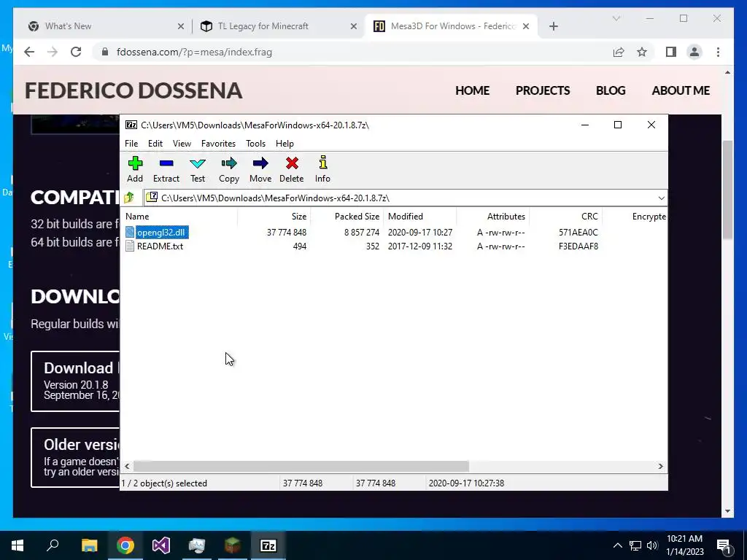Open Windows taskbar search

(x=53, y=545)
